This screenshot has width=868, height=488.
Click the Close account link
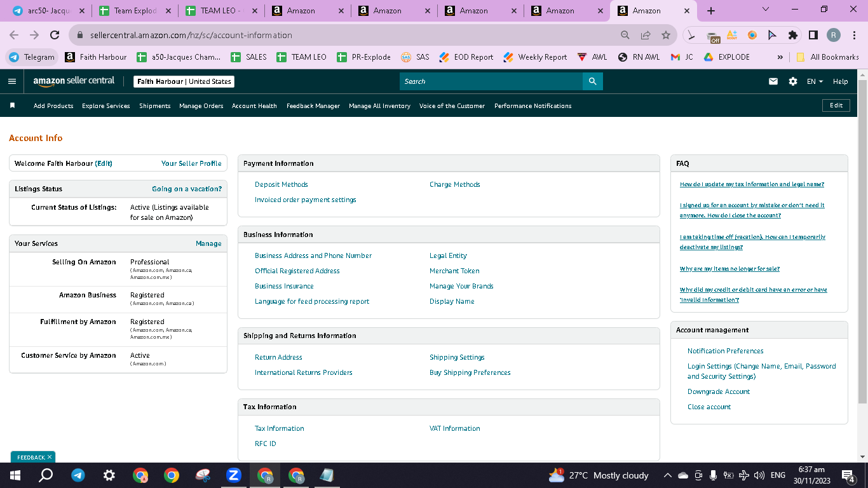pyautogui.click(x=709, y=407)
